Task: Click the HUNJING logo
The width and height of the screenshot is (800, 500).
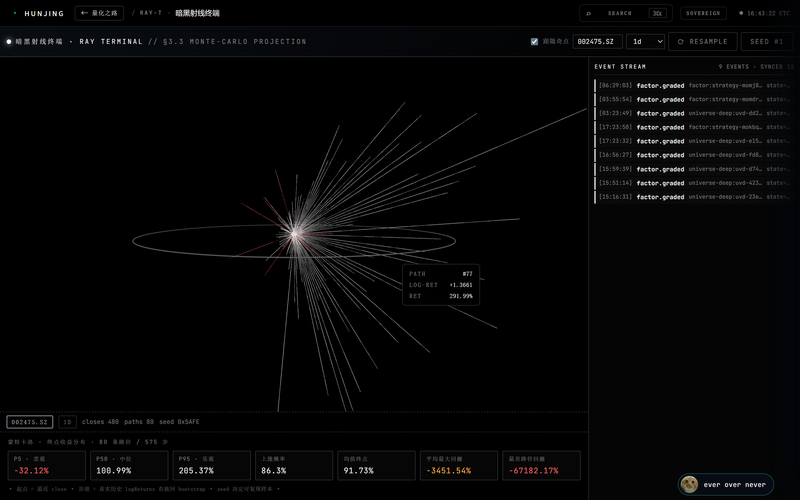Action: pos(44,13)
